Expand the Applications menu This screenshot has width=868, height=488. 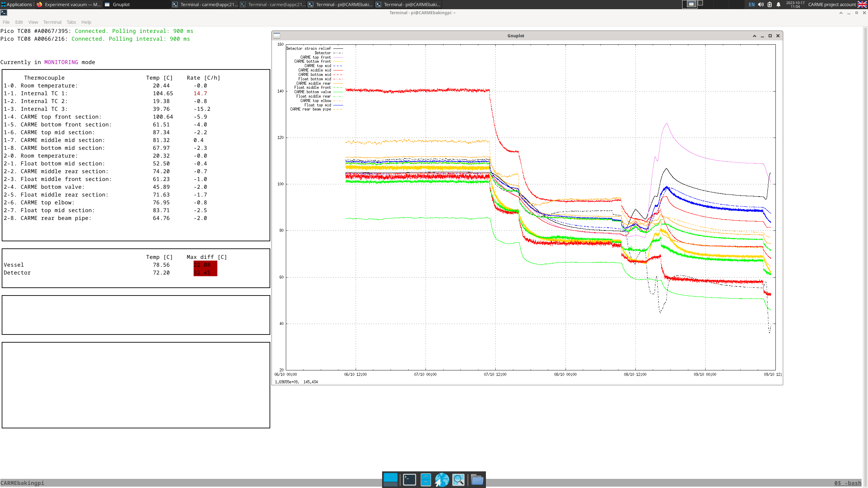[x=17, y=4]
